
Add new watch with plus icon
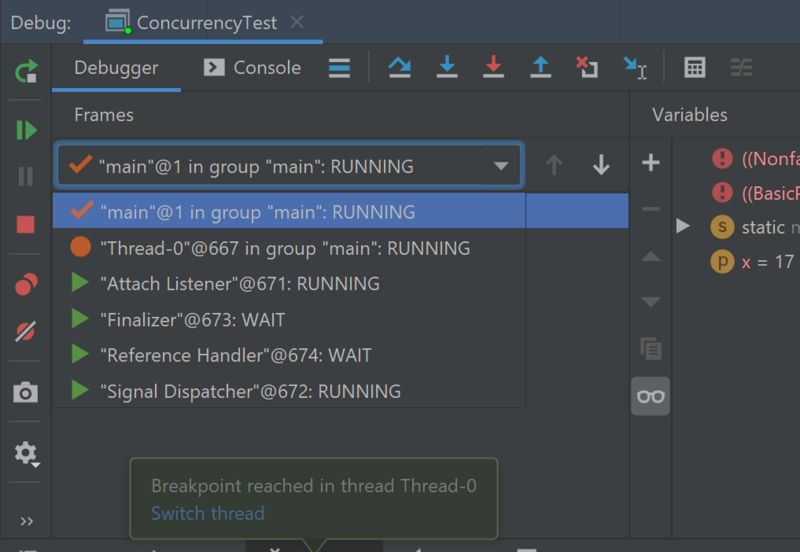pos(651,163)
